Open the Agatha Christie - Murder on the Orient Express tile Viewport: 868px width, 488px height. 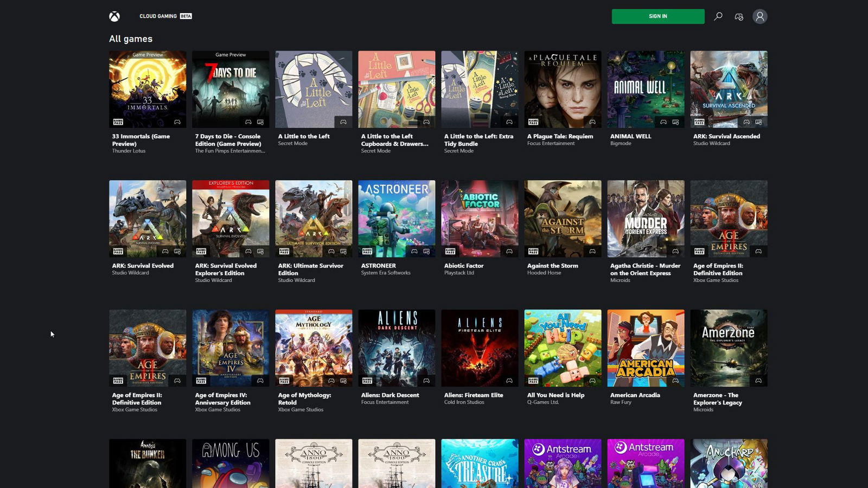point(646,218)
